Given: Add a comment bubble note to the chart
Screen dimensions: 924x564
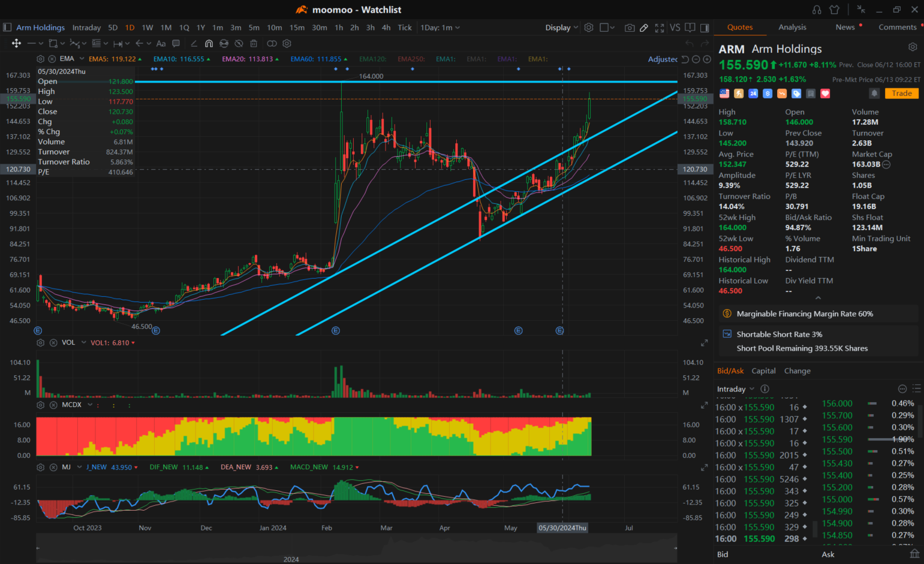Looking at the screenshot, I should click(x=176, y=43).
